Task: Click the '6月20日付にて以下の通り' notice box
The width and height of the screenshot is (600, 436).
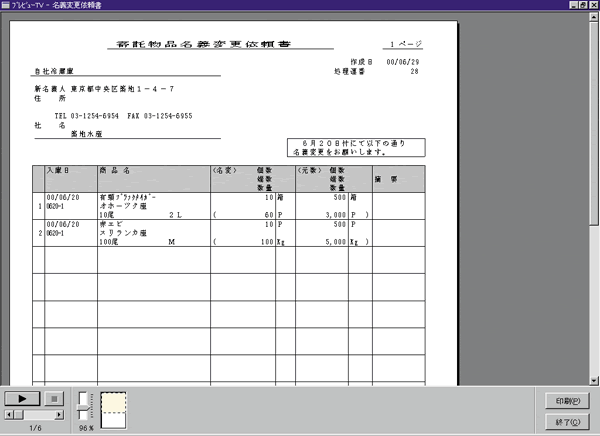Action: click(x=356, y=147)
